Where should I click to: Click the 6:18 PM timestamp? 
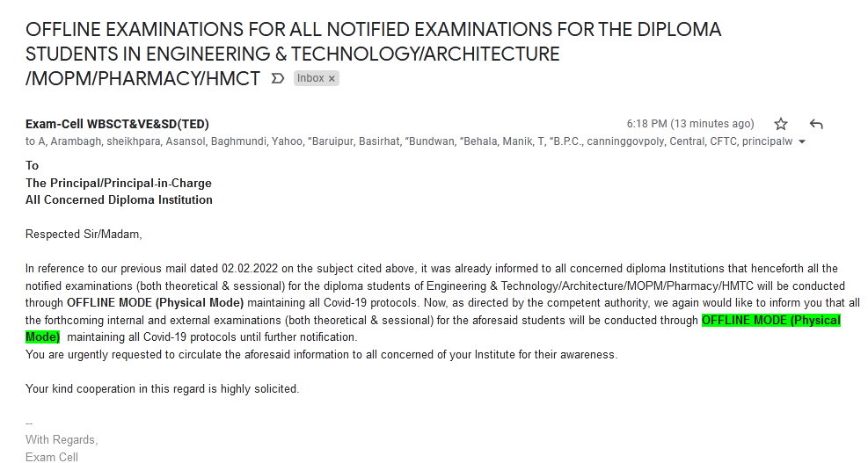click(690, 124)
